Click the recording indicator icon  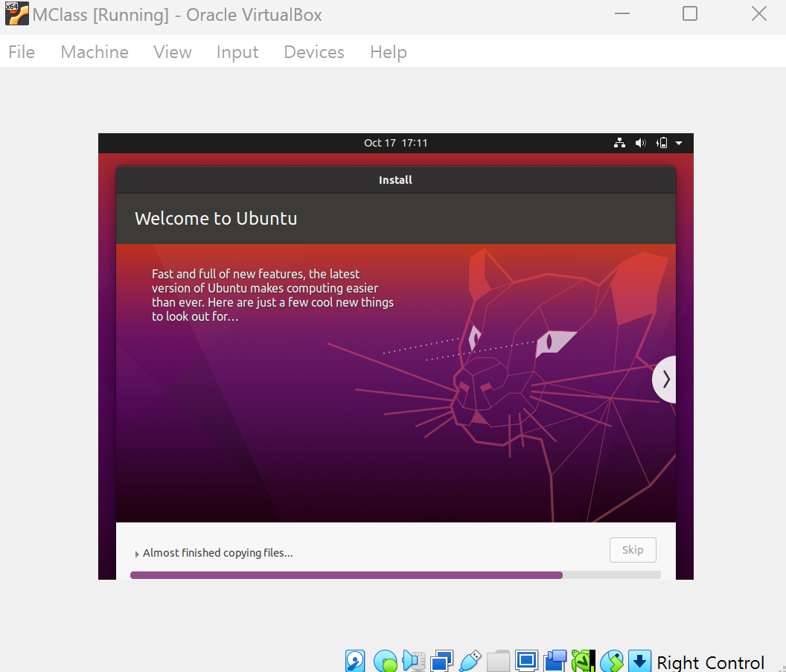click(x=555, y=661)
